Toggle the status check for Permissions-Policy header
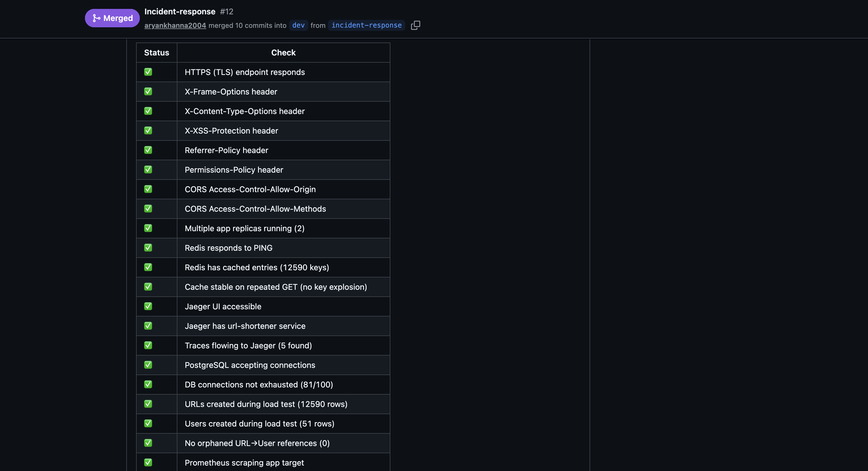 pos(148,169)
